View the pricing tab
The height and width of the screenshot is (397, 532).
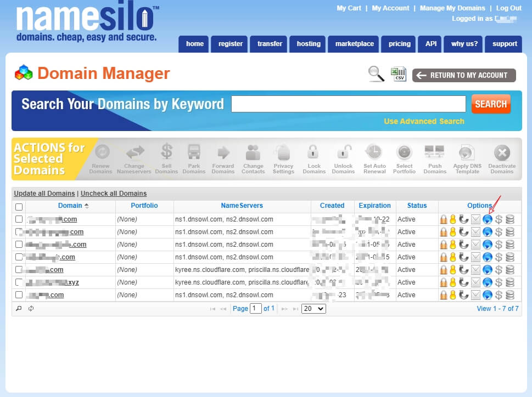(x=399, y=44)
